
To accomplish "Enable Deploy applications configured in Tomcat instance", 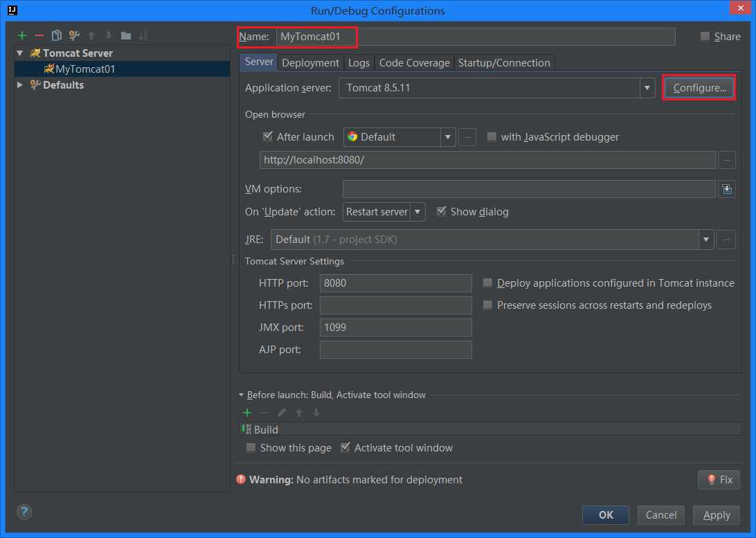I will tap(487, 283).
